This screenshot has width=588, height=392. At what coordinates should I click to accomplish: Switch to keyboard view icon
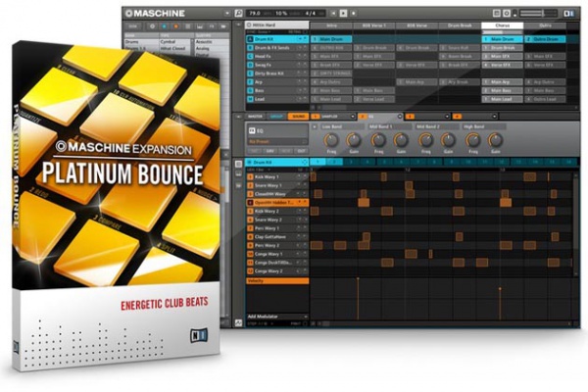point(238,174)
